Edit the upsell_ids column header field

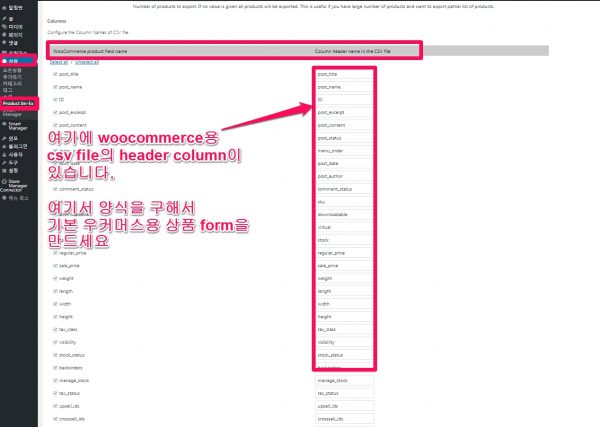[x=345, y=406]
